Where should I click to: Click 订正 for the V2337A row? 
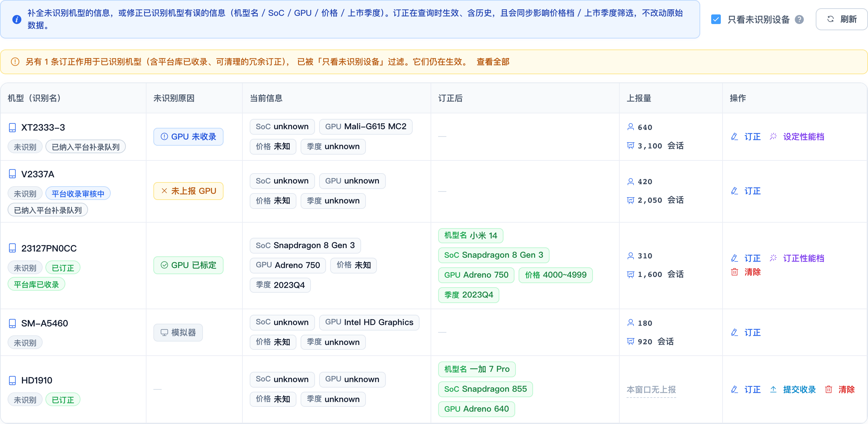click(746, 191)
